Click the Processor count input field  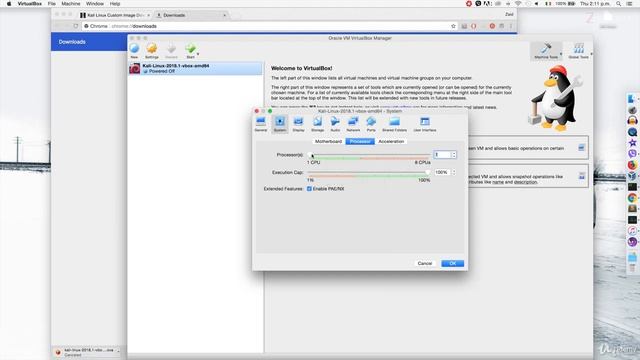tap(442, 155)
